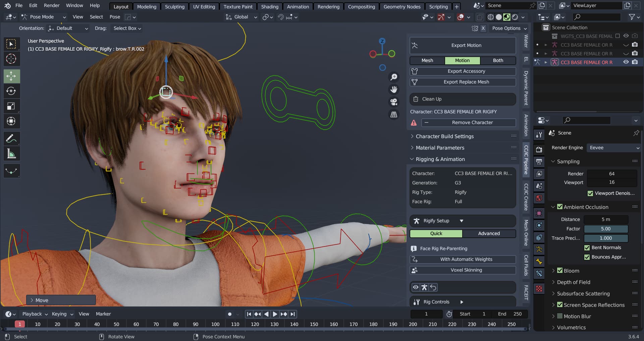Open Bone properties tab icon
Image resolution: width=644 pixels, height=341 pixels.
539,262
